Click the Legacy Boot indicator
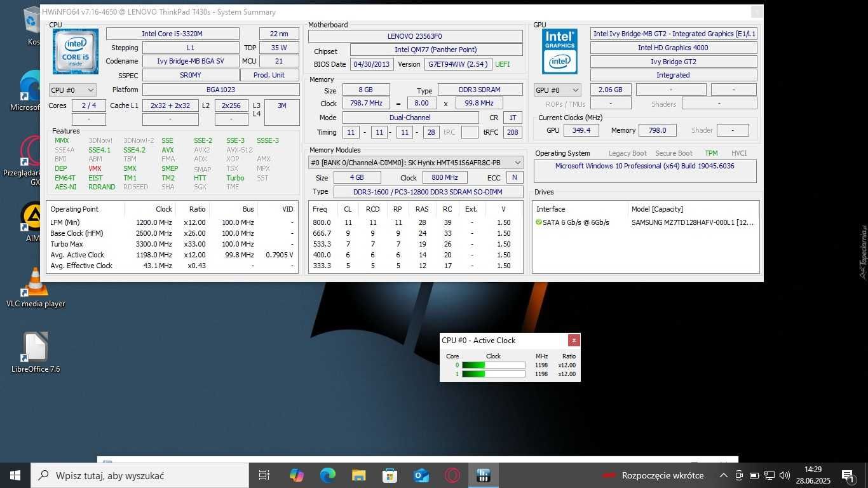Screen dimensions: 868x488 (x=627, y=153)
